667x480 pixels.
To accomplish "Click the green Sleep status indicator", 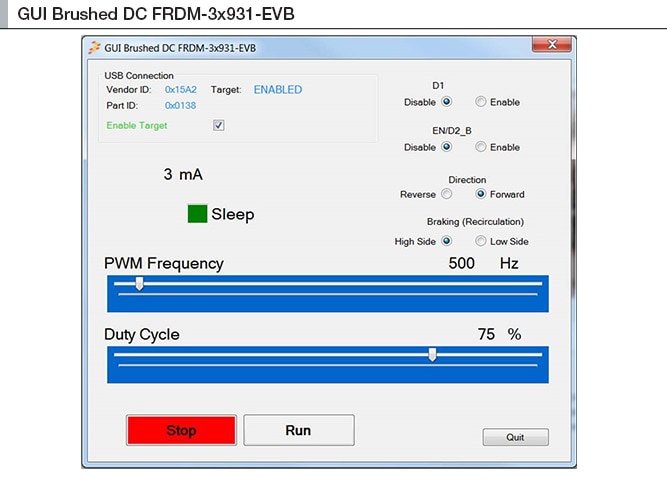I will pyautogui.click(x=197, y=214).
